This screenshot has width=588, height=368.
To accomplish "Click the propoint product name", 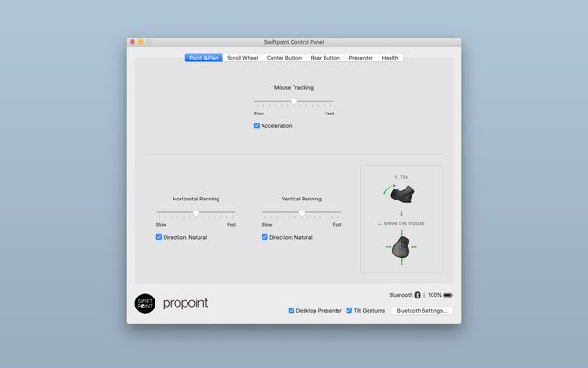I will (186, 303).
